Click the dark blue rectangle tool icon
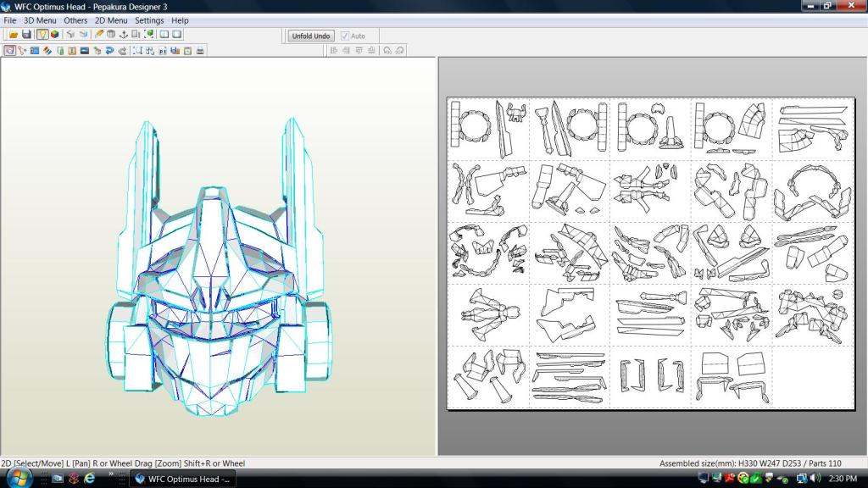This screenshot has height=488, width=868. click(85, 50)
